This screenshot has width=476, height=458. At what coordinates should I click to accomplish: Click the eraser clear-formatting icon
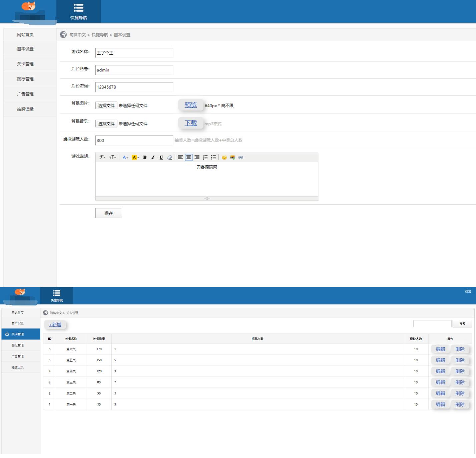169,157
